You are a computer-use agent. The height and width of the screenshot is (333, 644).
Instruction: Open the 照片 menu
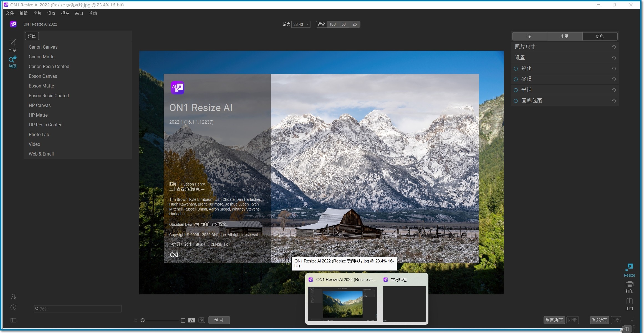point(37,13)
